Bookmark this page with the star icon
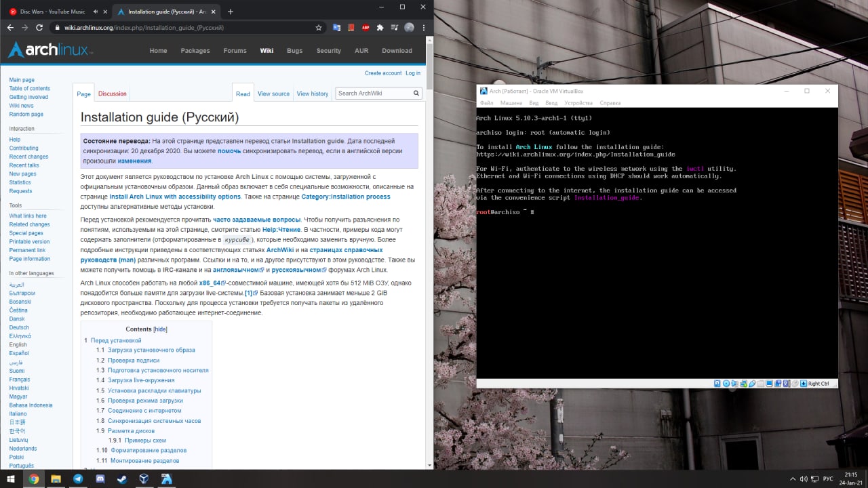The image size is (868, 488). [x=319, y=28]
